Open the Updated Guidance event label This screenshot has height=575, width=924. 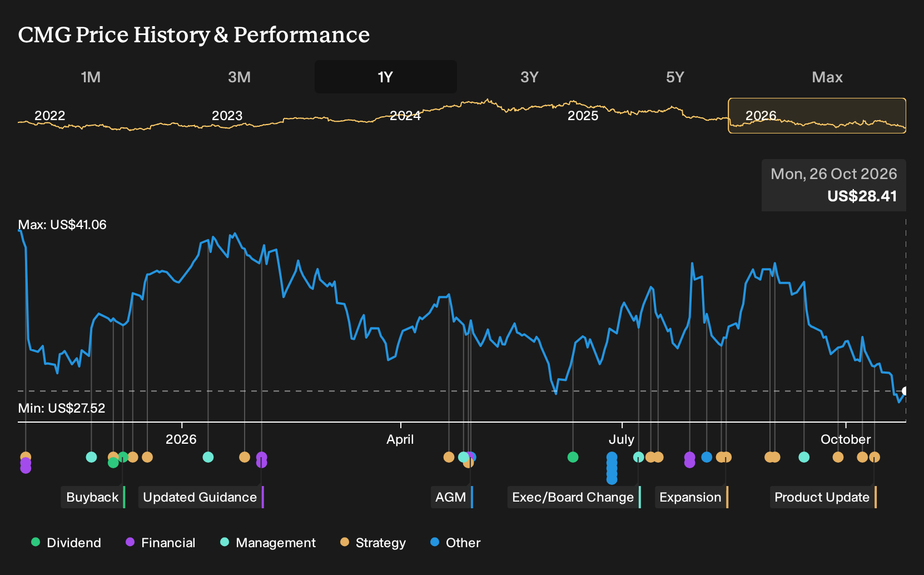201,497
